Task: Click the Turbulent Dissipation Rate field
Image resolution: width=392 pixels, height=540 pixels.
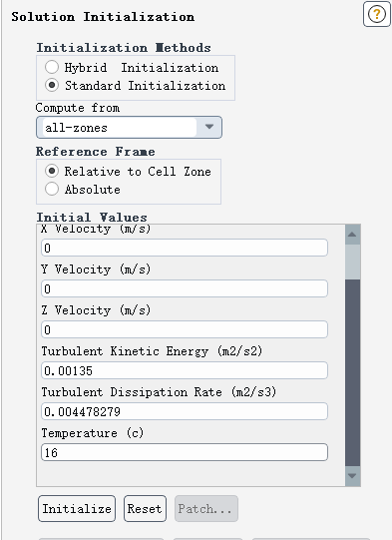Action: click(185, 411)
